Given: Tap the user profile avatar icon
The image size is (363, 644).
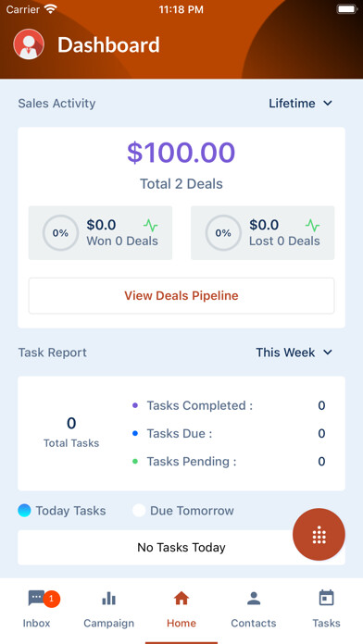Looking at the screenshot, I should (29, 44).
